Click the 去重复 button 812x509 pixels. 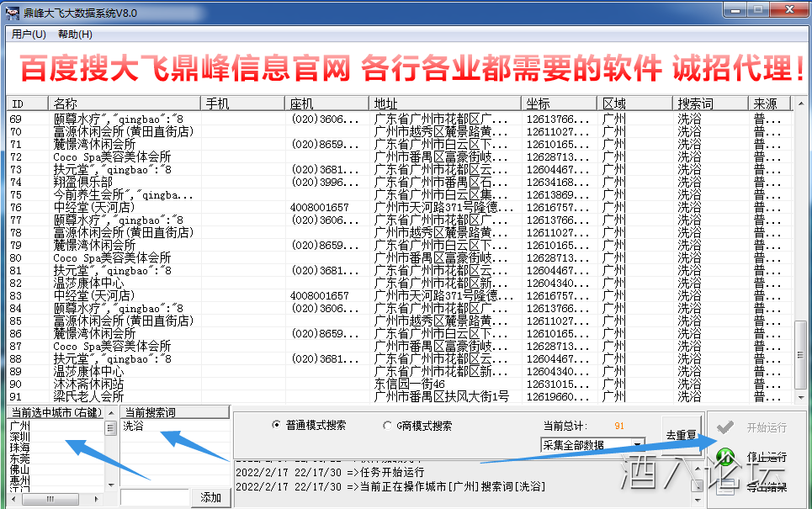tap(681, 435)
